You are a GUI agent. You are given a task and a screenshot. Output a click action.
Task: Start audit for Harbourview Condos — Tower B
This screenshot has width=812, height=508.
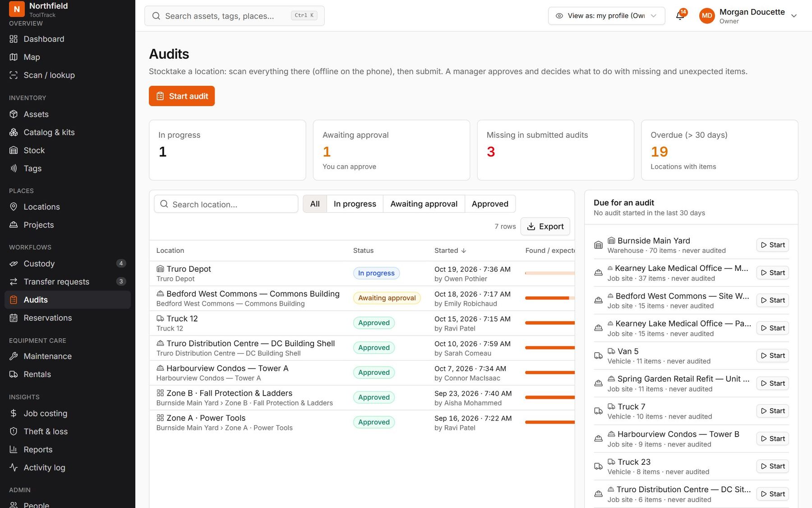pyautogui.click(x=772, y=439)
